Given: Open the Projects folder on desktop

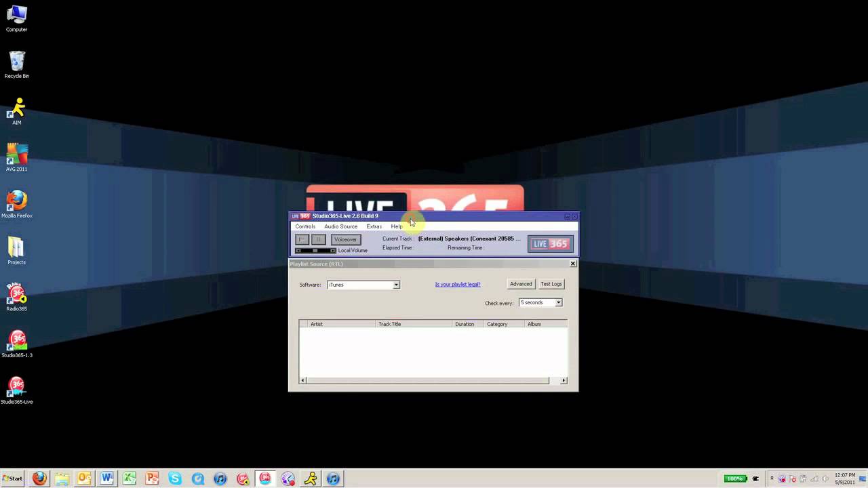Looking at the screenshot, I should [16, 251].
